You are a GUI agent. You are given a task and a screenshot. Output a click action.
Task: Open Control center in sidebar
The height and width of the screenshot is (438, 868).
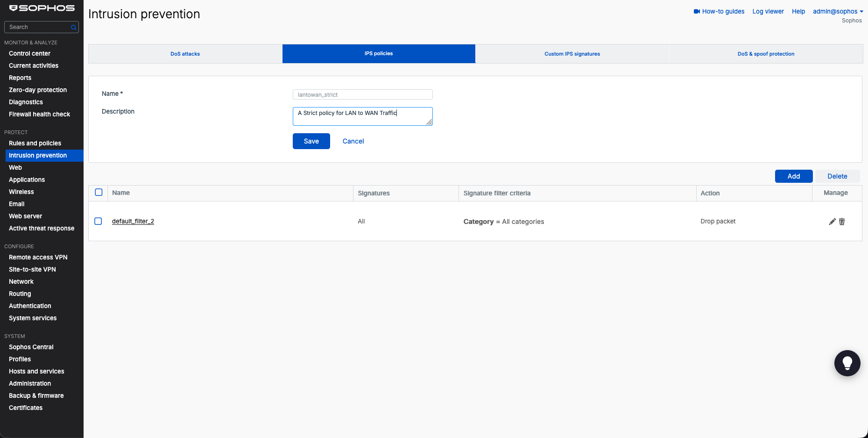pos(29,53)
